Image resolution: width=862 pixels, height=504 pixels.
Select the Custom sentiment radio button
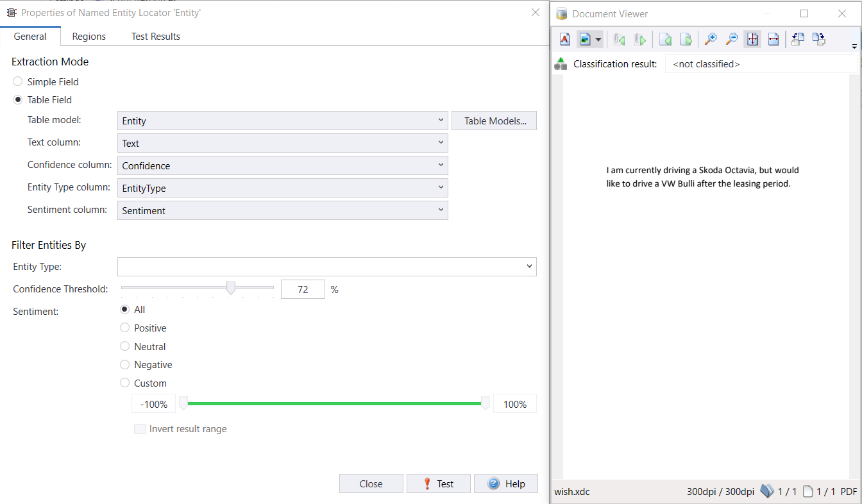click(x=125, y=383)
